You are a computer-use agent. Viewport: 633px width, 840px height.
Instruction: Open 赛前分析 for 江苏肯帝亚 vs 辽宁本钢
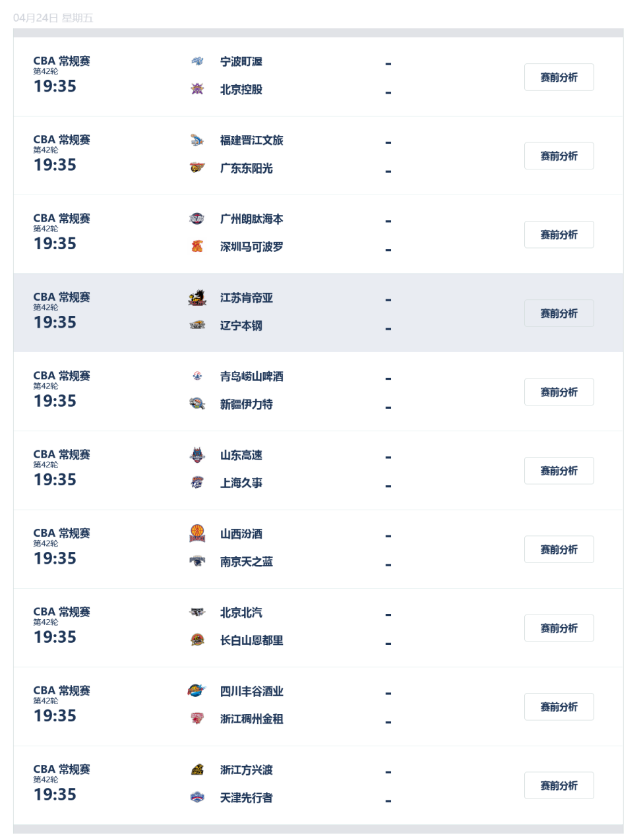[x=558, y=313]
